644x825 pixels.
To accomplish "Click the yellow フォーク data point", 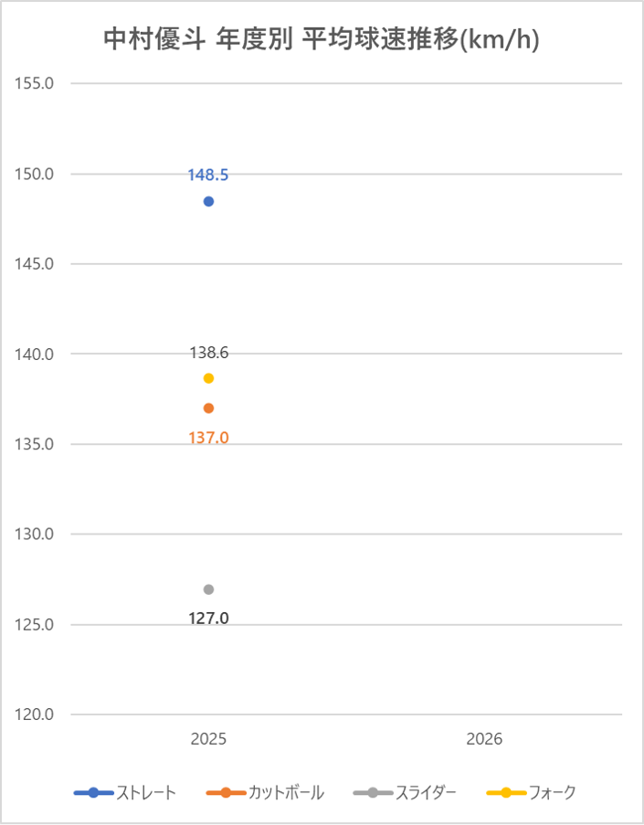I will 208,378.
